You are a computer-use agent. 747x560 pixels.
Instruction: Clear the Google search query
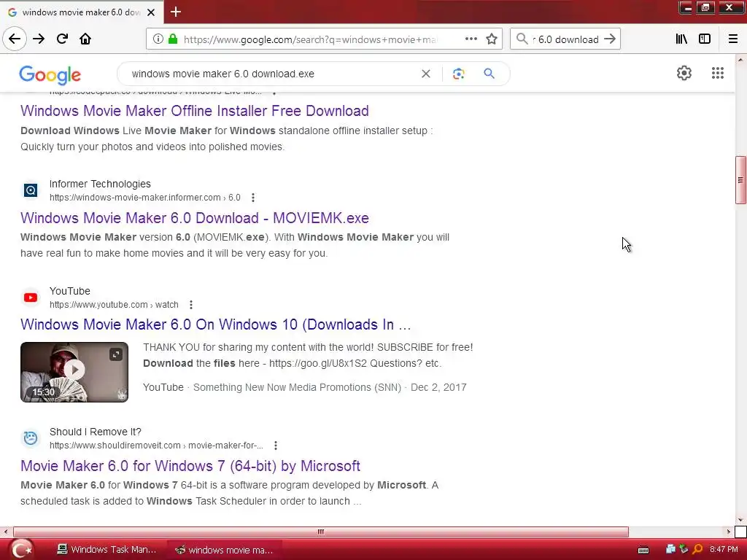point(426,74)
